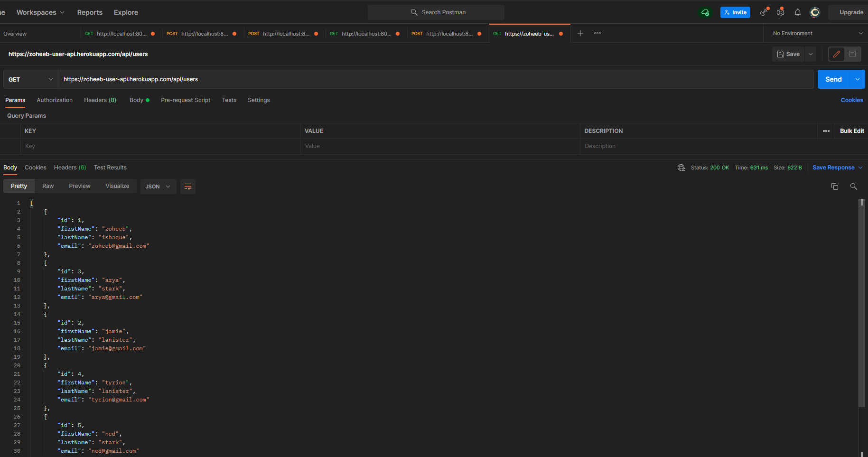Open the notifications bell

798,12
